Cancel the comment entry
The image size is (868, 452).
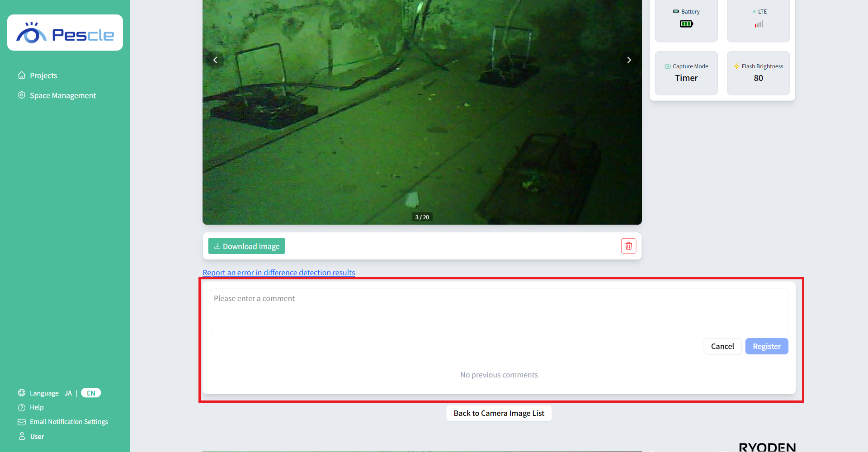click(722, 346)
